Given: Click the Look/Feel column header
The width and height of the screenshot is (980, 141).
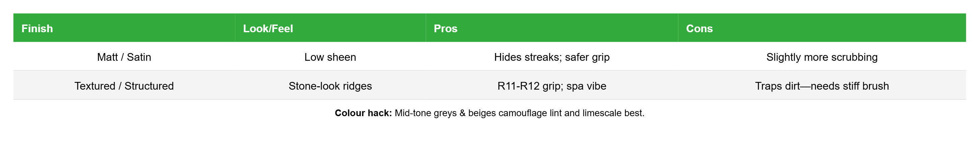Looking at the screenshot, I should [x=330, y=28].
